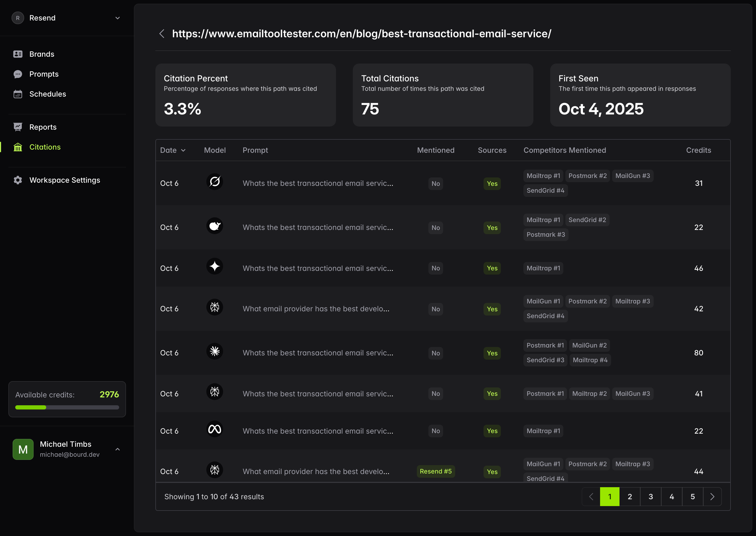756x536 pixels.
Task: Expand the Resend workspace dropdown
Action: (x=118, y=18)
